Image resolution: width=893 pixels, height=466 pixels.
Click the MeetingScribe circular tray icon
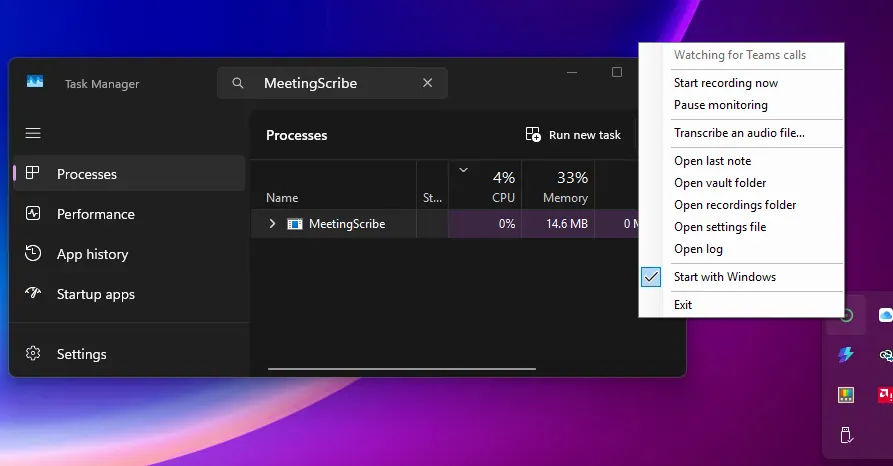847,316
